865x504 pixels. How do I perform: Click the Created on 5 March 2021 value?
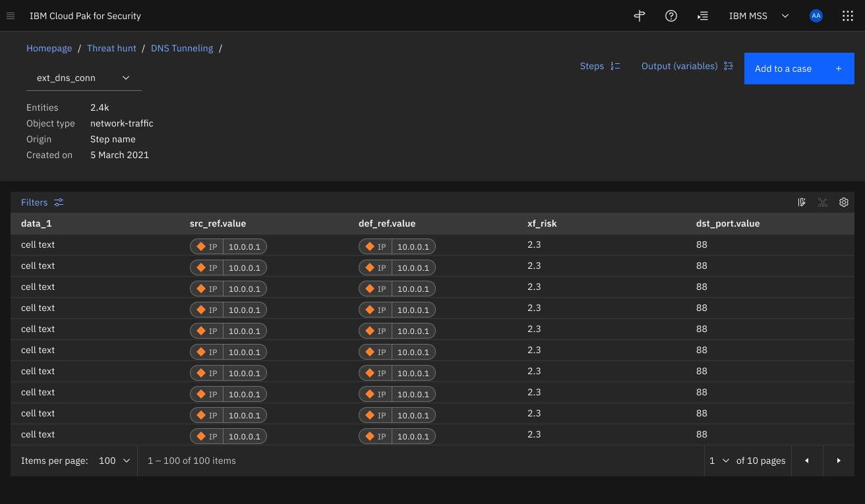(119, 155)
